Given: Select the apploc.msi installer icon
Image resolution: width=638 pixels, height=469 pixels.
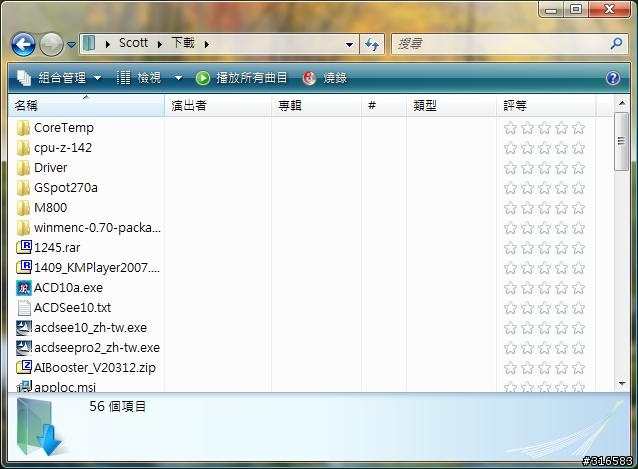Looking at the screenshot, I should [x=24, y=386].
